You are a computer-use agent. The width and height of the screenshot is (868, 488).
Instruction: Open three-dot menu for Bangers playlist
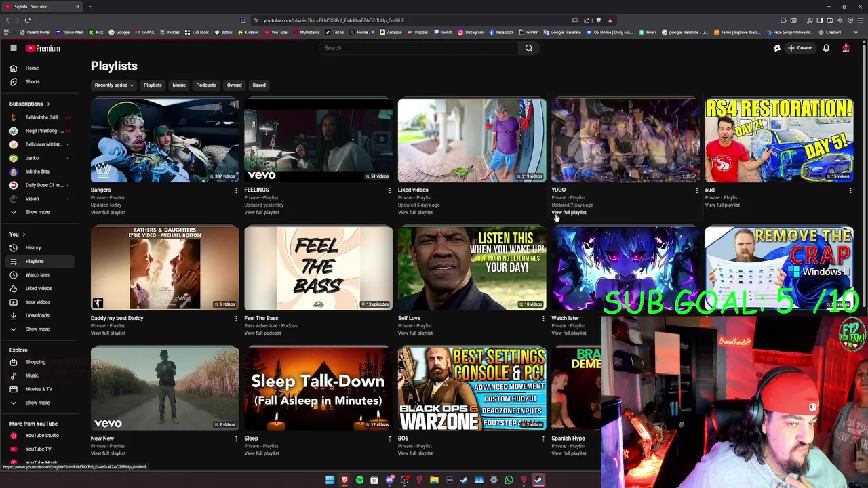click(x=236, y=190)
